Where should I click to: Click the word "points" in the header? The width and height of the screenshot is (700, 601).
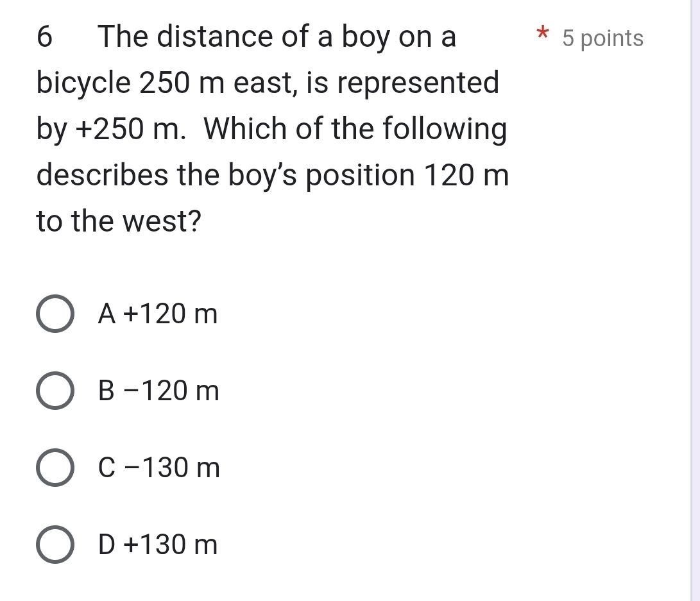pyautogui.click(x=612, y=38)
